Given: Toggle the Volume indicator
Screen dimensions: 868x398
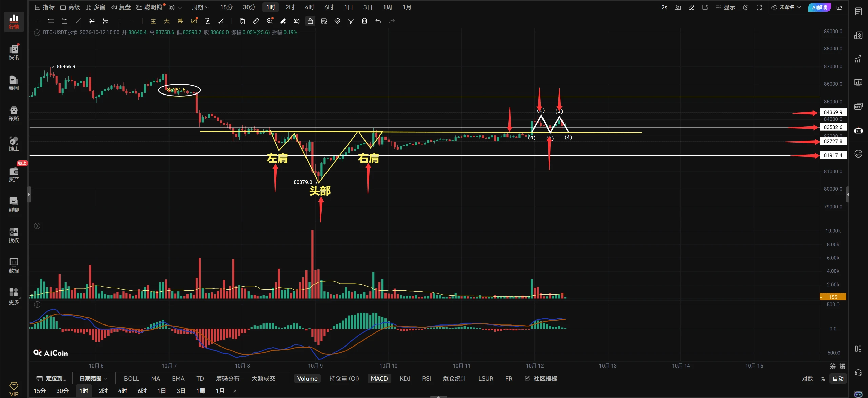Looking at the screenshot, I should (x=307, y=378).
